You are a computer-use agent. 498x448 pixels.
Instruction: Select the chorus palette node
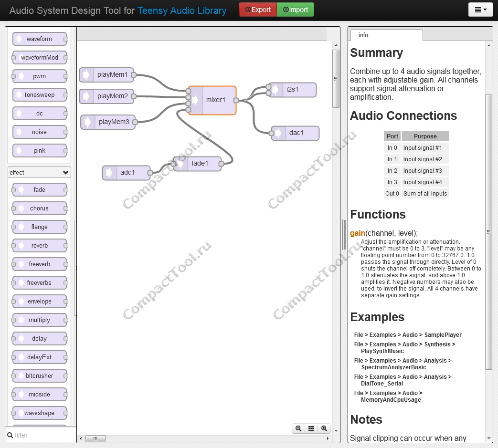[x=40, y=208]
